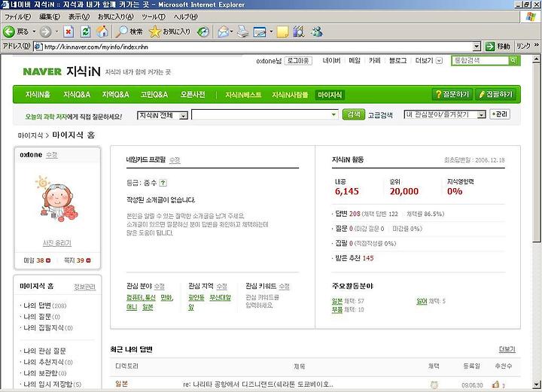
Task: Click the red note count icon next to 39
Action: coord(88,260)
